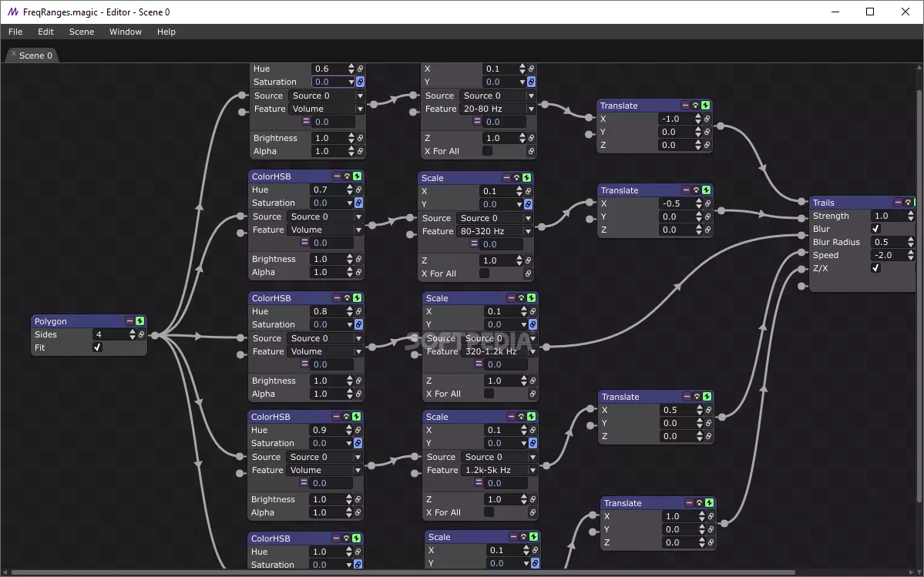Toggle the Blur checkbox in Trails node
Image resolution: width=924 pixels, height=577 pixels.
[875, 230]
